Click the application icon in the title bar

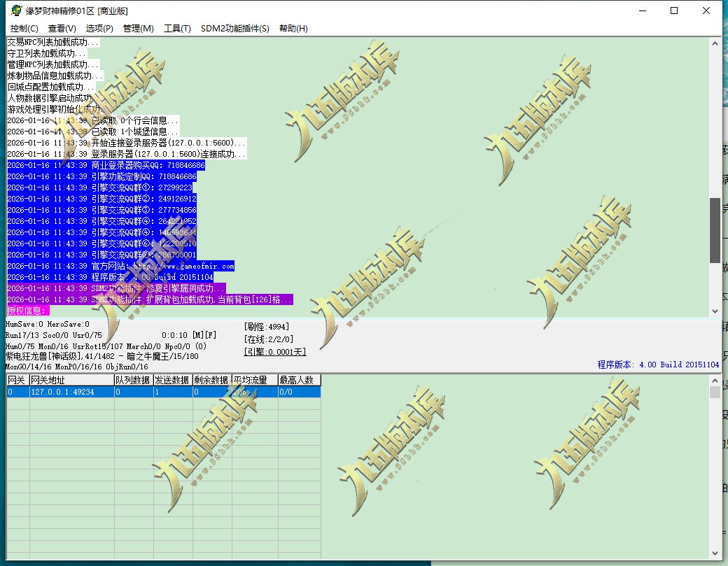pos(16,10)
